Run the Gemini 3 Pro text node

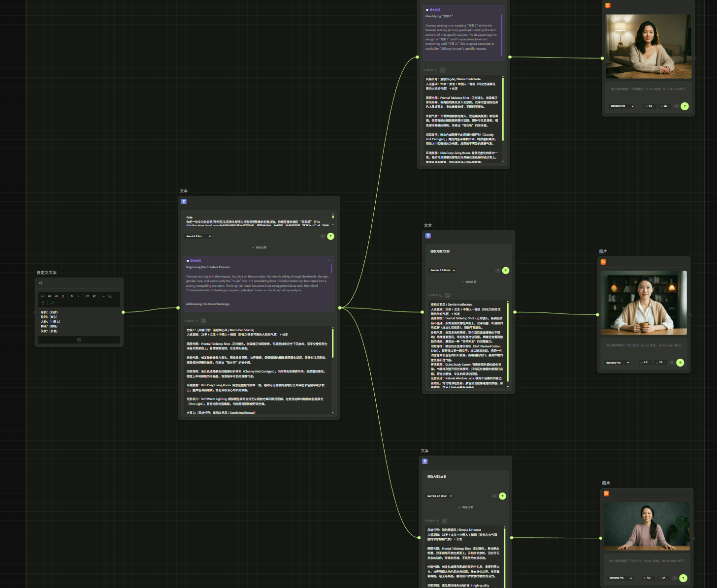(330, 236)
